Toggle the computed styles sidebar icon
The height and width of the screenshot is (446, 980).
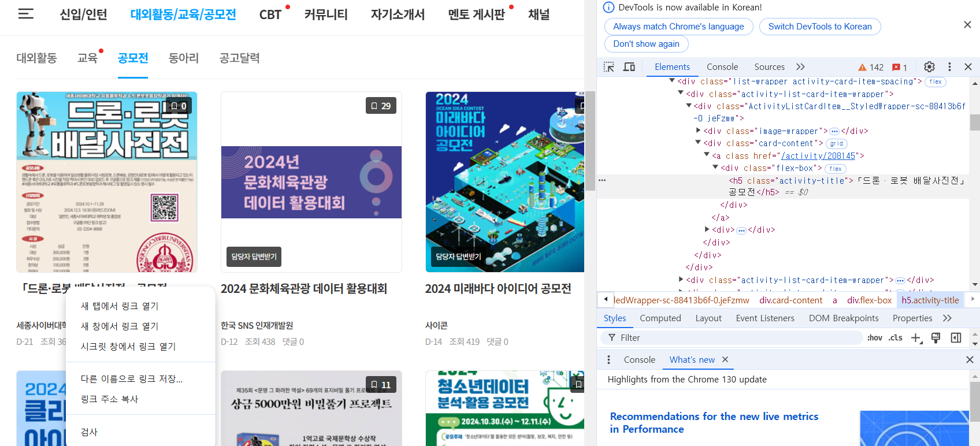coord(956,338)
